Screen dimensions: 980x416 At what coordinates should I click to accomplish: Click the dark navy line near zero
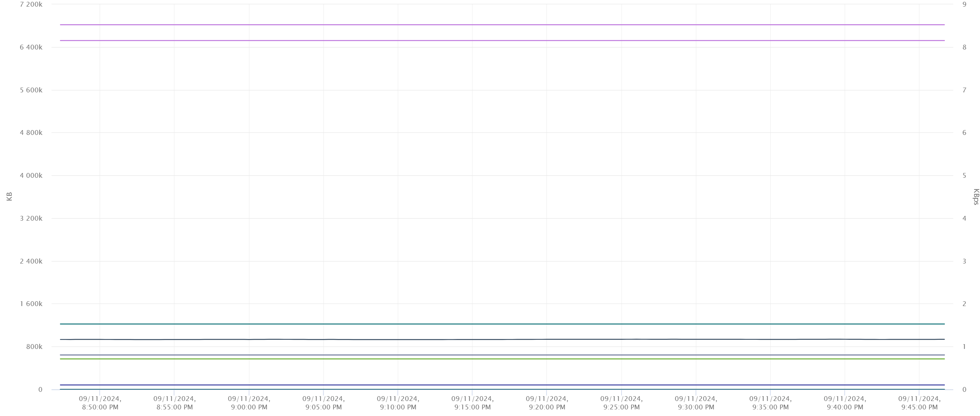tap(502, 385)
